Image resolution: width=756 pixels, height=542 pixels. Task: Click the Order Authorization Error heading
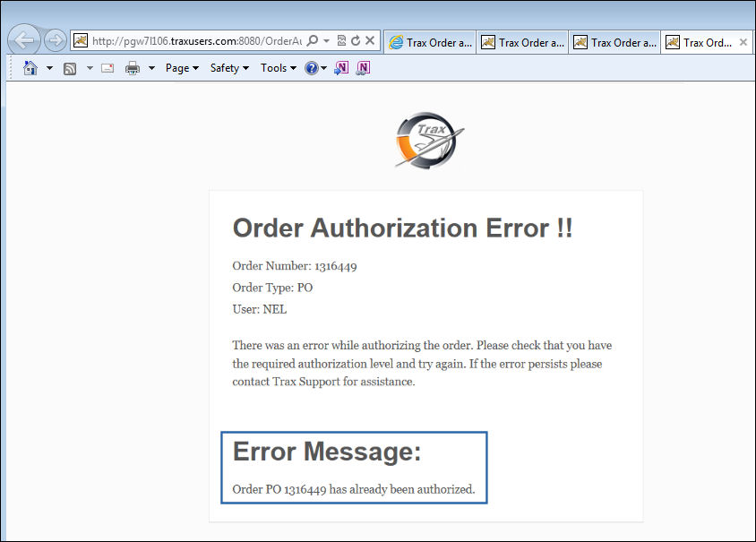(x=402, y=228)
